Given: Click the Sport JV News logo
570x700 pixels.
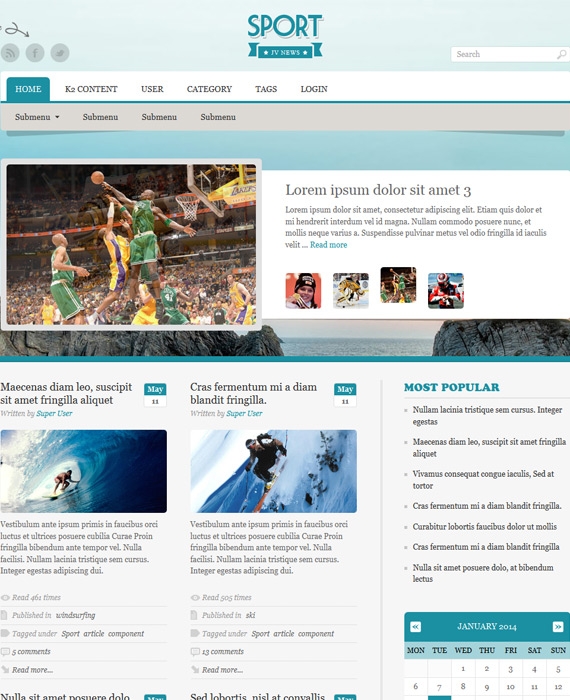Looking at the screenshot, I should [285, 36].
